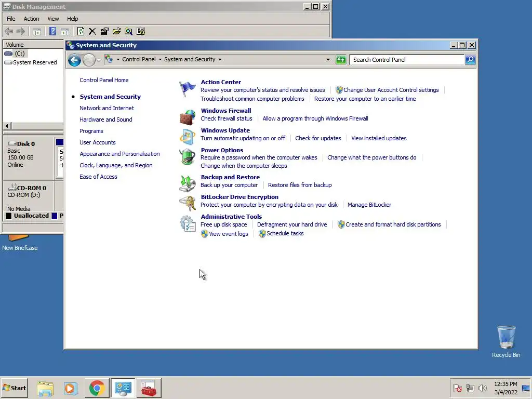Open Clock, Language, and Region
Screen dimensions: 532x399
point(116,165)
